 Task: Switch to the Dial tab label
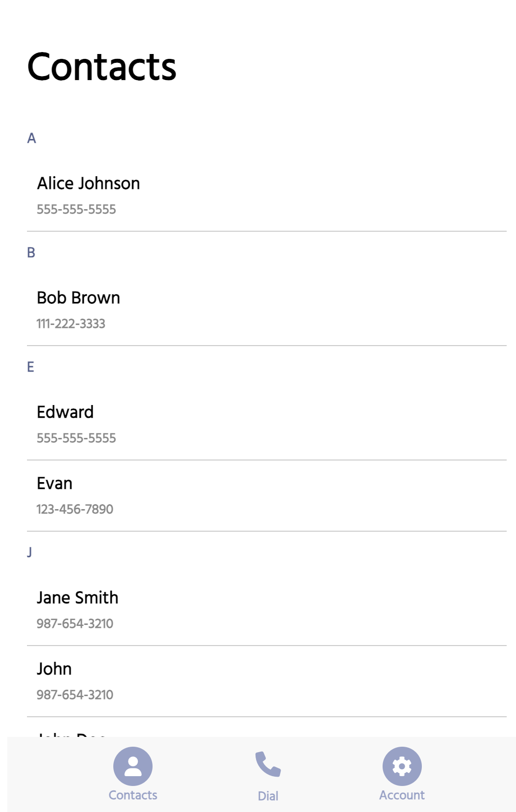pos(268,796)
